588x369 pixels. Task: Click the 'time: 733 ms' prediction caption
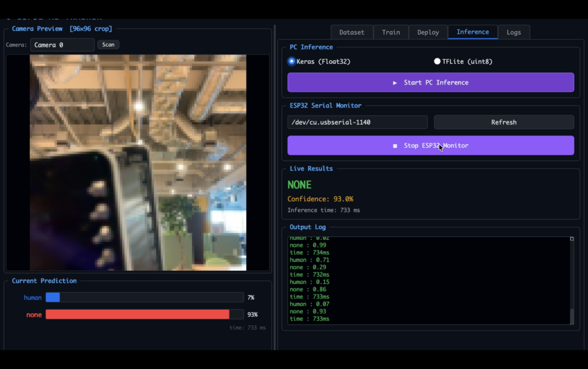(247, 328)
